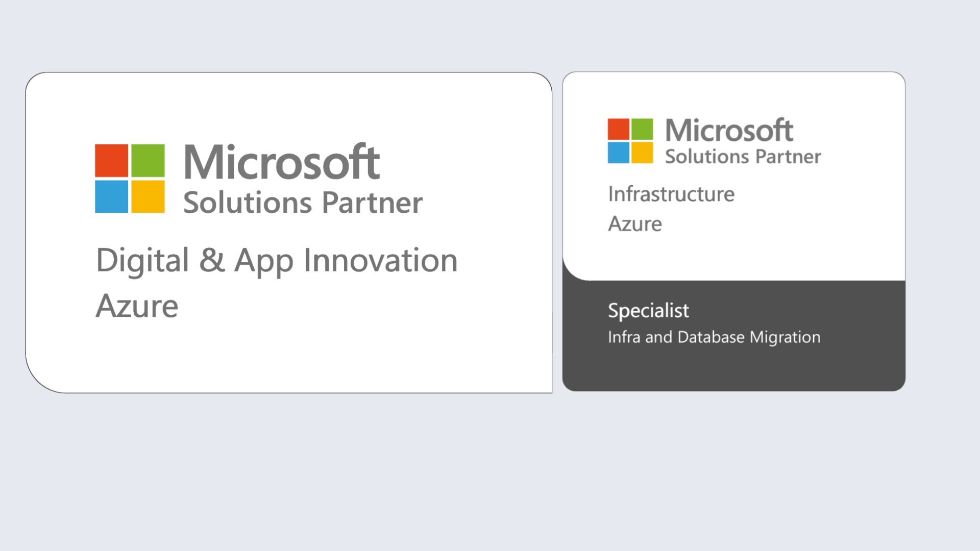Click the blue square in the large logo

[x=111, y=196]
